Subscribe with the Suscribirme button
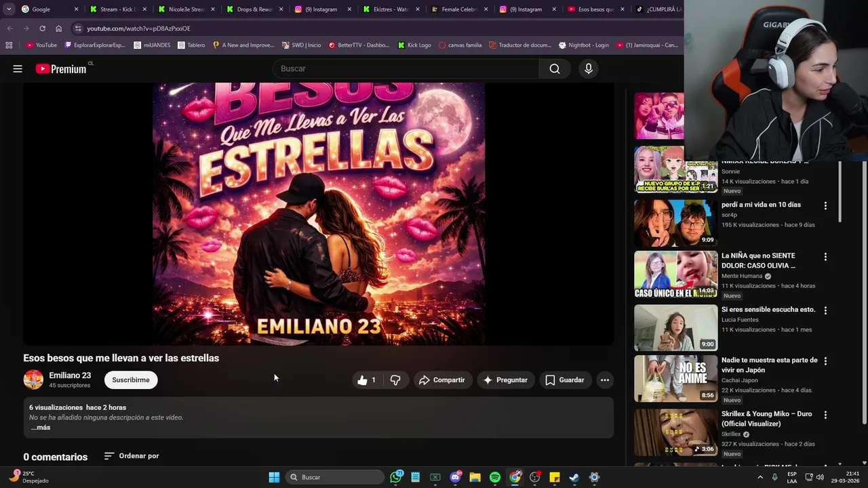This screenshot has width=868, height=488. tap(131, 380)
